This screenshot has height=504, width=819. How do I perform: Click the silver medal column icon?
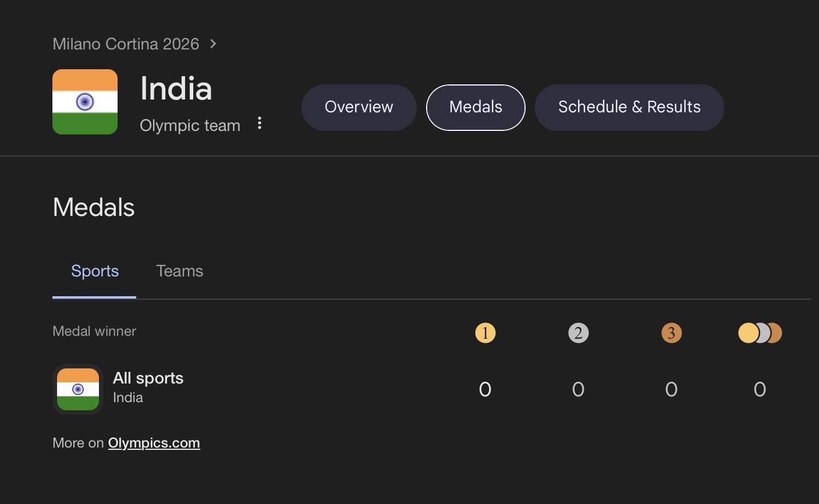click(x=578, y=333)
